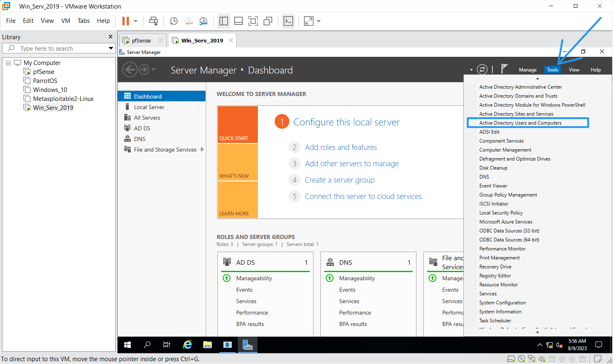Toggle the library sidebar view icon
The width and height of the screenshot is (613, 364).
coord(224,21)
